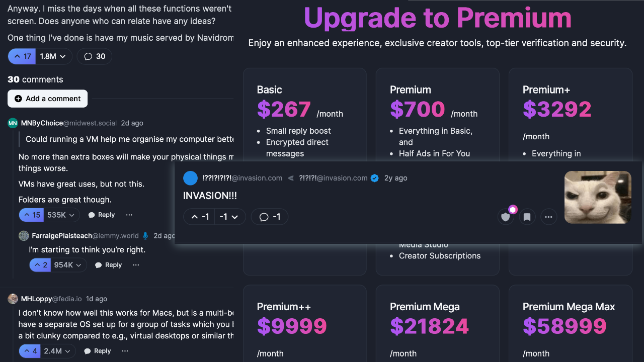Image resolution: width=644 pixels, height=362 pixels.
Task: Open the ellipsis menu on FarraigePlaisteach's comment
Action: (x=136, y=265)
